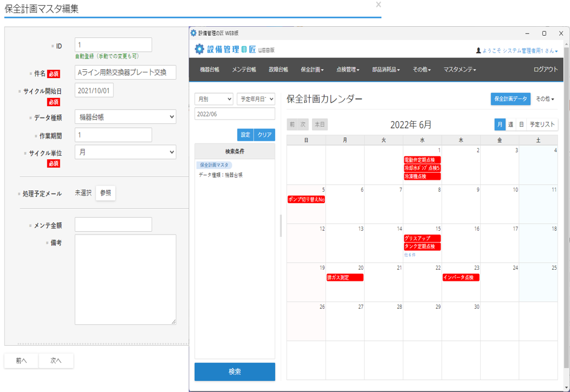
Task: Click the 保全計画マスタ search condition tag
Action: click(x=214, y=165)
